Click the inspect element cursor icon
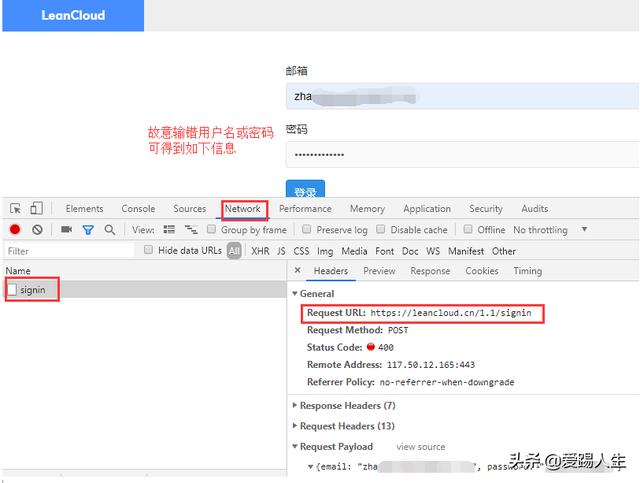The height and width of the screenshot is (483, 640). coord(16,209)
